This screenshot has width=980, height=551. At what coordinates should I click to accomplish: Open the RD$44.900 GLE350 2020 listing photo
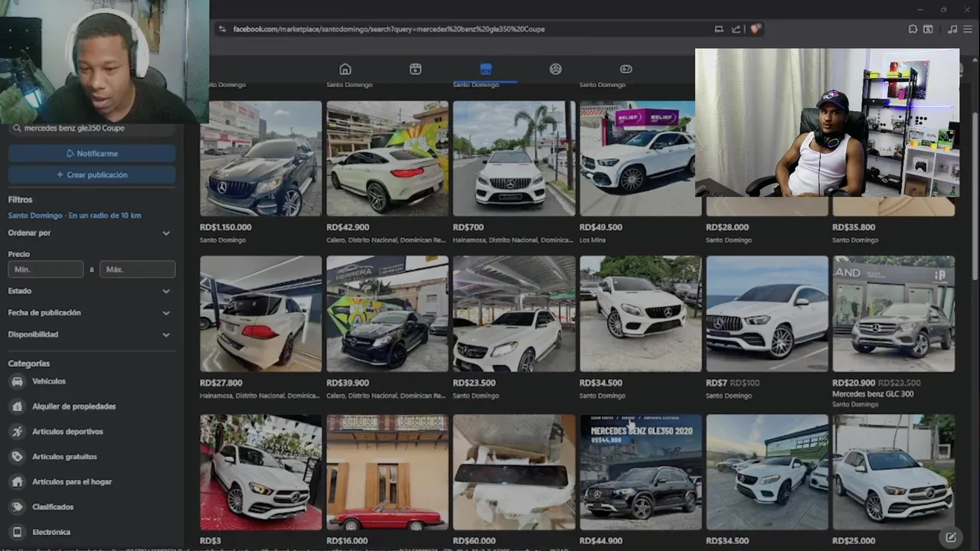(641, 472)
